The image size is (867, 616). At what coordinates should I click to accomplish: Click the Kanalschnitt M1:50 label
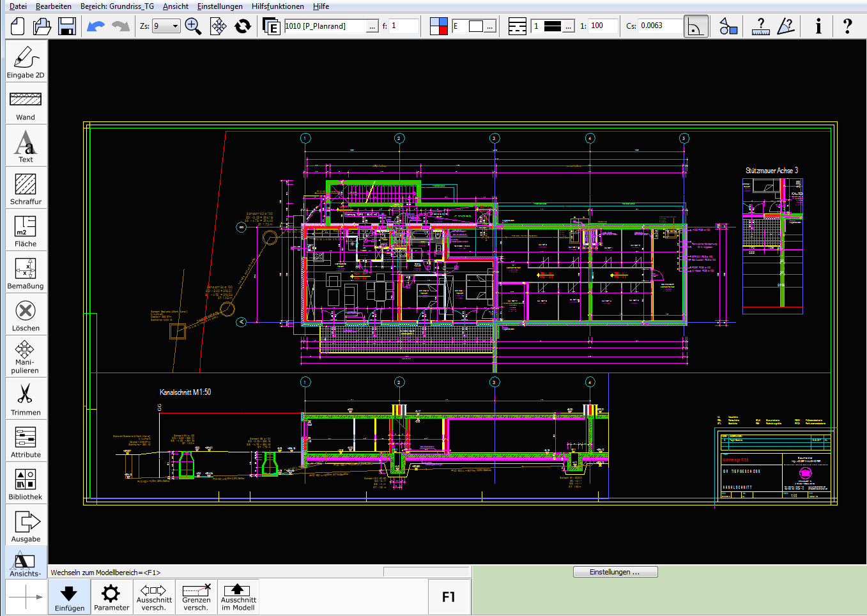click(x=185, y=392)
